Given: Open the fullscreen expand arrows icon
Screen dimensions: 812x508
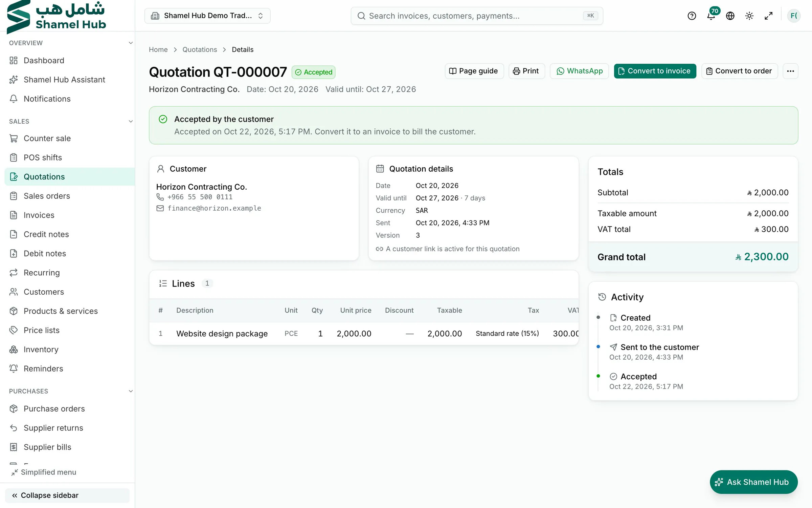Looking at the screenshot, I should tap(768, 16).
